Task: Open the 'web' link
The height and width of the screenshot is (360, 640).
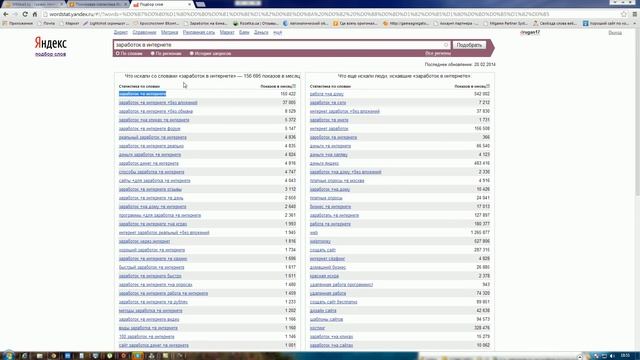Action: [313, 233]
